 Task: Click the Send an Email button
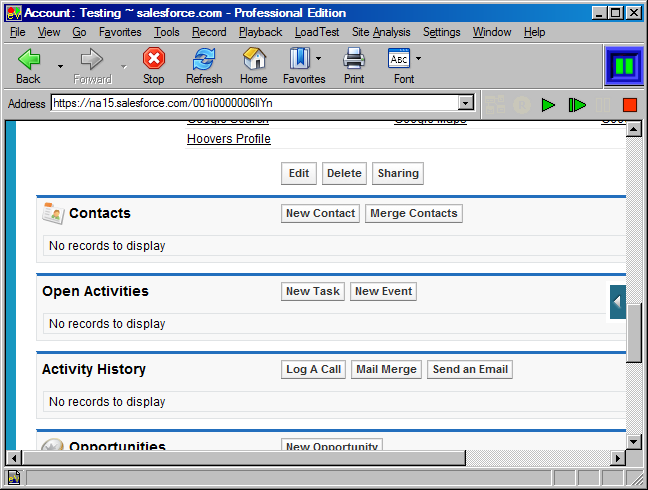(470, 369)
